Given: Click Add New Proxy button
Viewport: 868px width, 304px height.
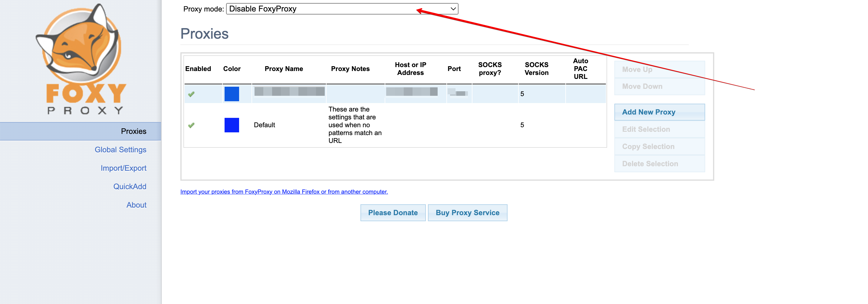Looking at the screenshot, I should click(x=659, y=112).
